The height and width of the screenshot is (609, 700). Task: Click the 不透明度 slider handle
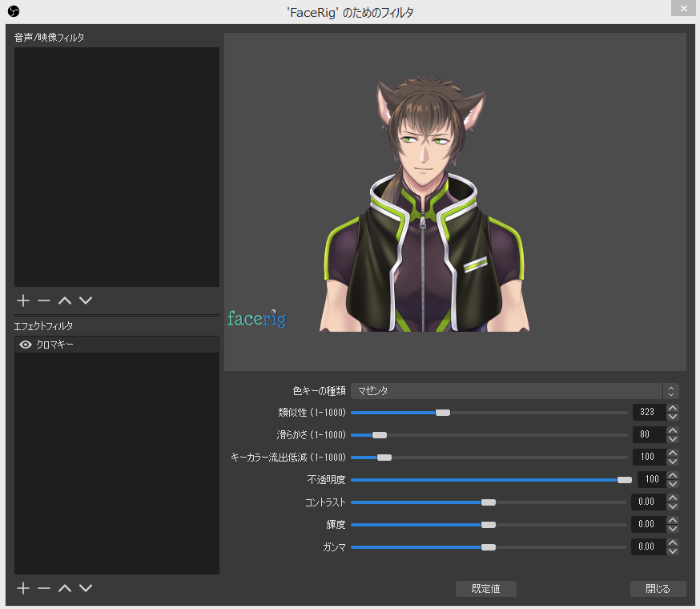coord(625,480)
